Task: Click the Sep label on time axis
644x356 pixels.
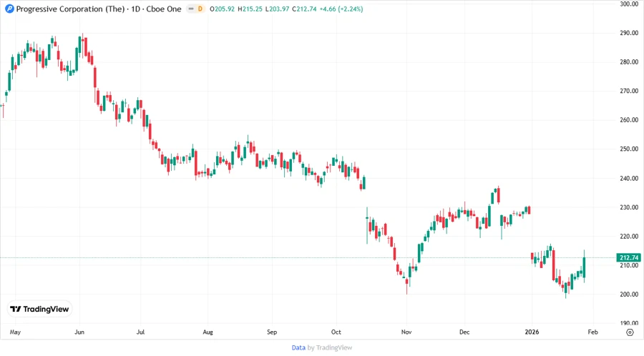Action: click(x=272, y=332)
